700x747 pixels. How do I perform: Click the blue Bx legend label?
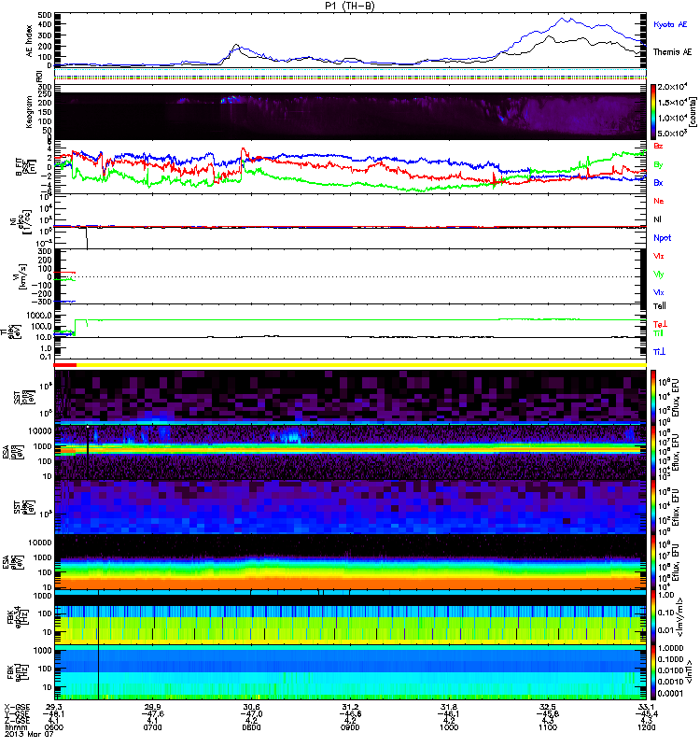click(x=658, y=182)
